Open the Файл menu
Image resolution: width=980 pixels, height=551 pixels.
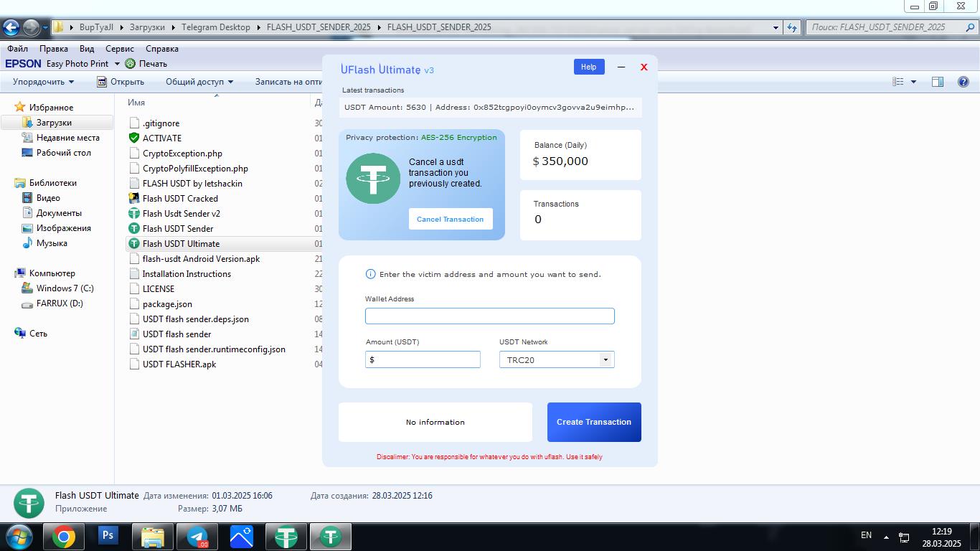click(17, 49)
